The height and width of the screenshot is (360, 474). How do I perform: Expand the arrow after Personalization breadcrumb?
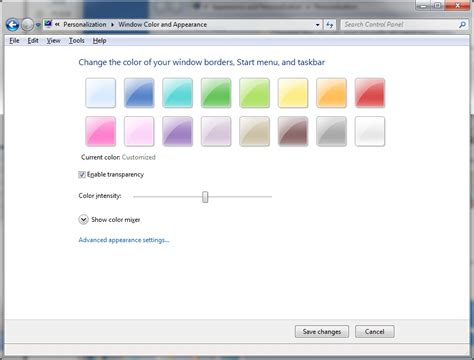112,25
